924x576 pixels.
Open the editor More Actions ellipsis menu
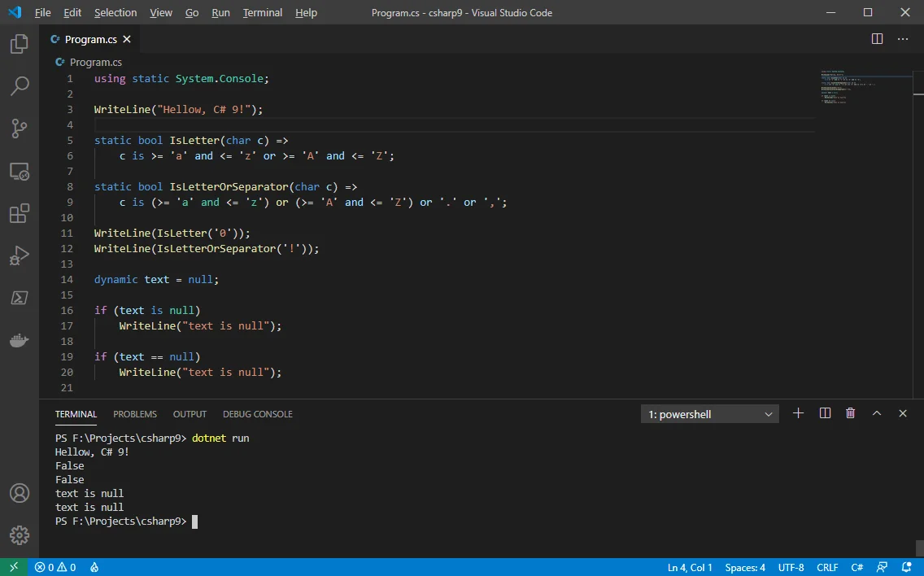pyautogui.click(x=903, y=39)
